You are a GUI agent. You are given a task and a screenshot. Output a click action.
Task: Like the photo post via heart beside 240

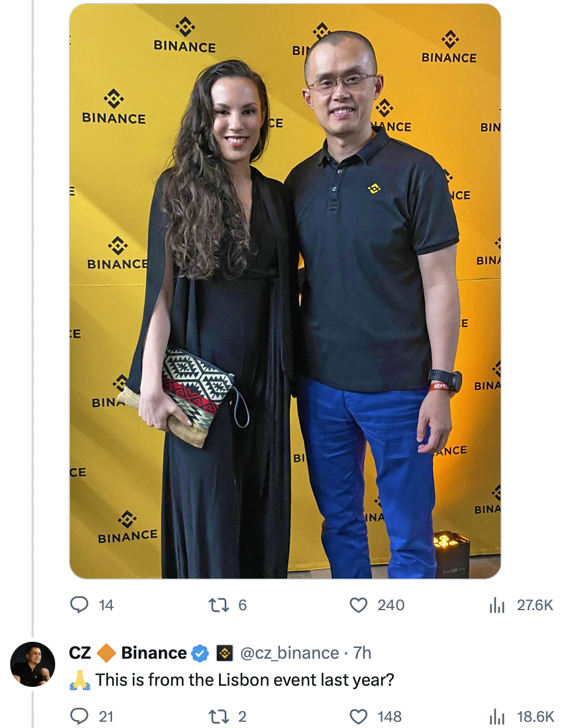click(359, 605)
